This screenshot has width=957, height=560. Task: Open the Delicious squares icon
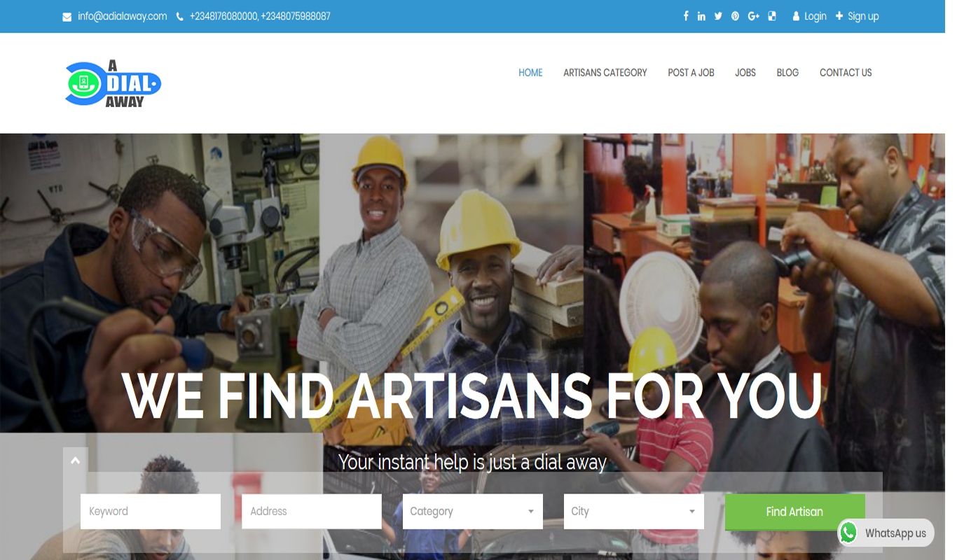click(x=772, y=16)
